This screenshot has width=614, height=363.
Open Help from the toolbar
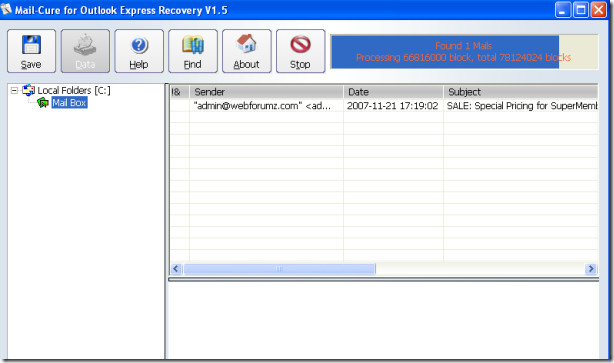[x=139, y=51]
